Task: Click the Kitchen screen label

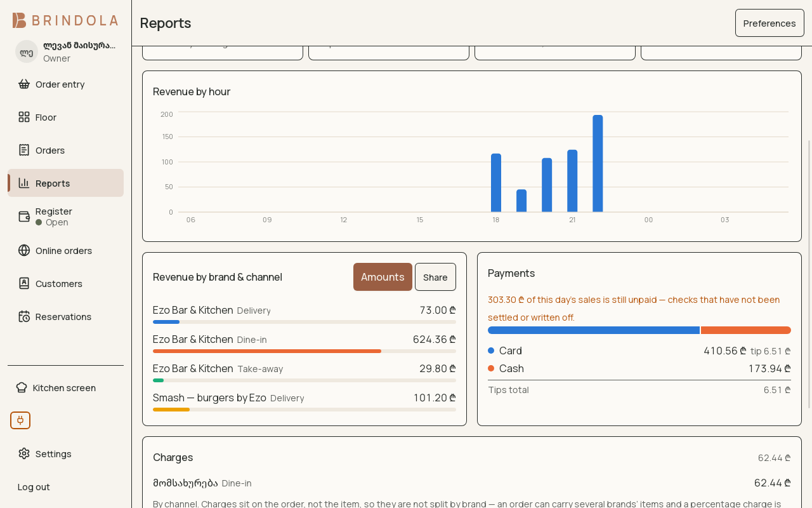Action: pyautogui.click(x=64, y=387)
